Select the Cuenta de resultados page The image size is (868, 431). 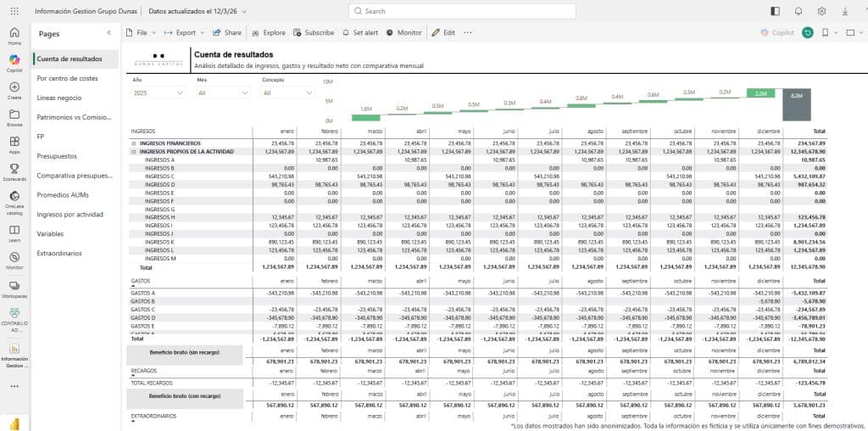[75, 59]
